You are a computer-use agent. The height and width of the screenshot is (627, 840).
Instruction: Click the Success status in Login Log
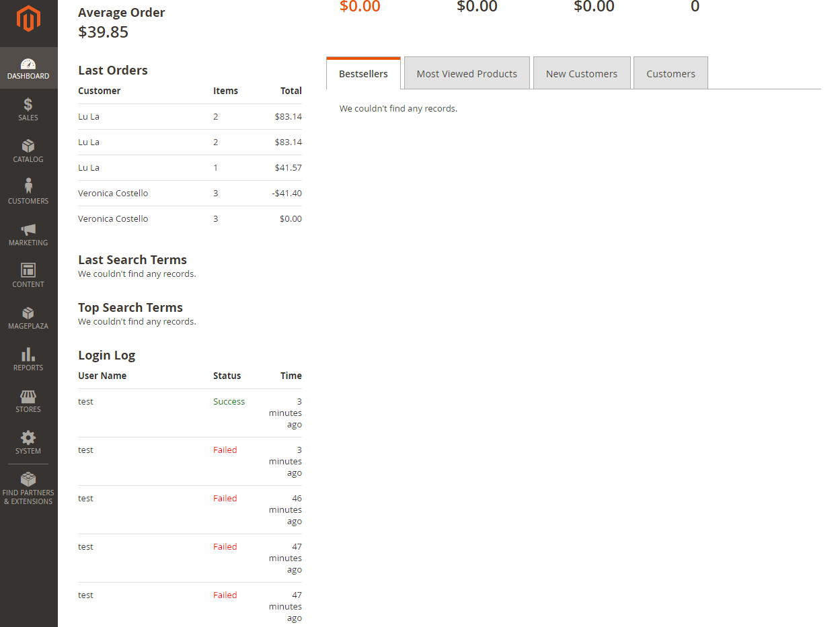click(229, 401)
